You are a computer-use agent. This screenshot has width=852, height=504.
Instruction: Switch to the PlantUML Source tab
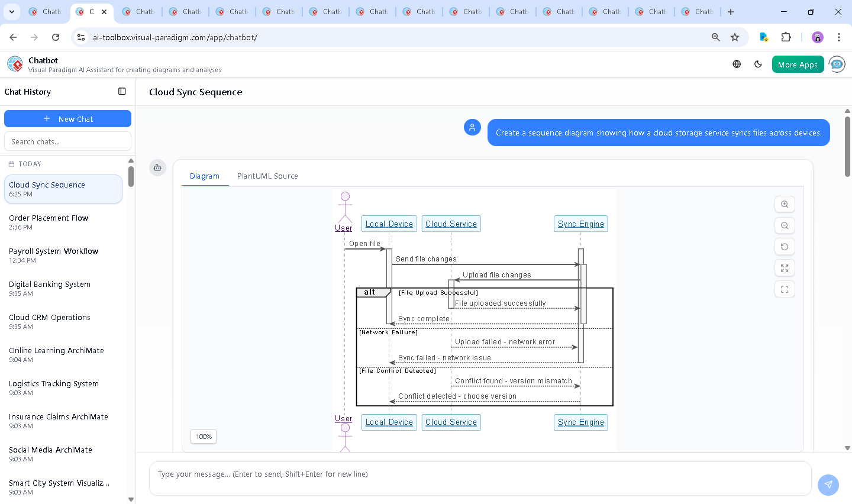[267, 176]
